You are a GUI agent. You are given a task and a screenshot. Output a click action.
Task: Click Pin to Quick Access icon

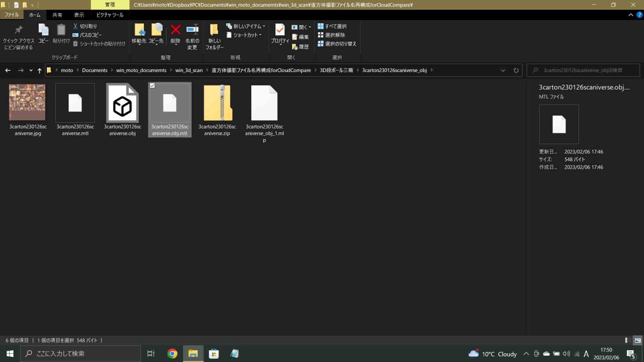tap(18, 30)
